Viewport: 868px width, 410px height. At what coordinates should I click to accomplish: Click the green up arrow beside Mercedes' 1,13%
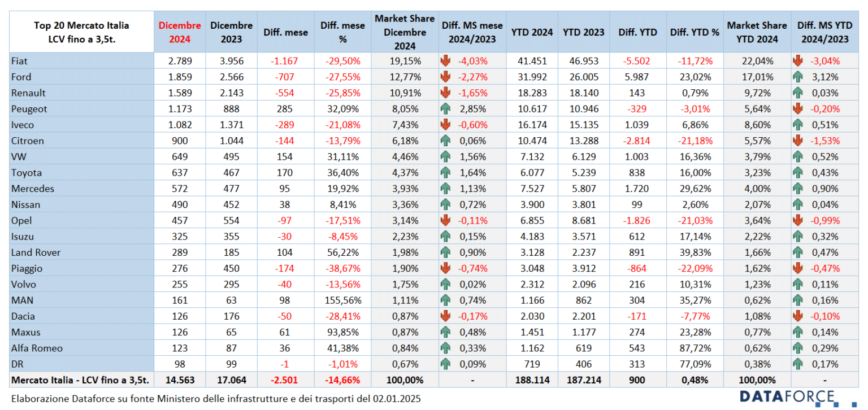445,189
